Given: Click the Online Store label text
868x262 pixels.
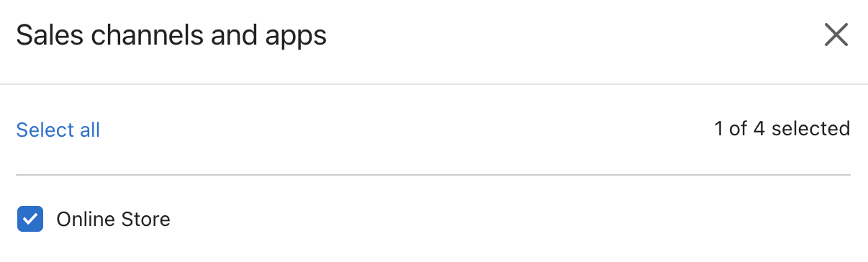Looking at the screenshot, I should pos(113,220).
